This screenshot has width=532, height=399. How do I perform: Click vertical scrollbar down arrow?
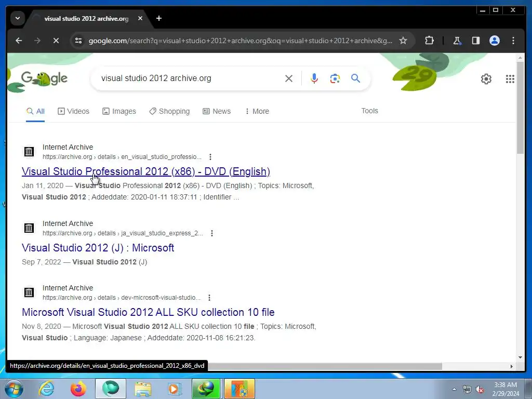point(520,357)
